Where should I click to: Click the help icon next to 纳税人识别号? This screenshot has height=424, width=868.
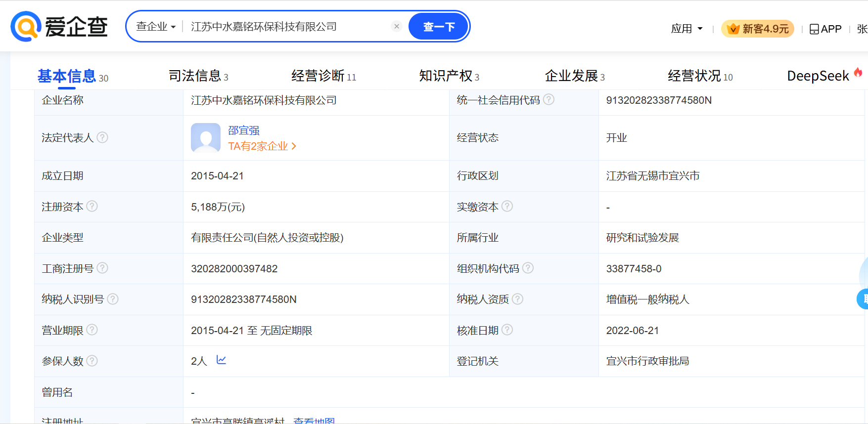[113, 299]
